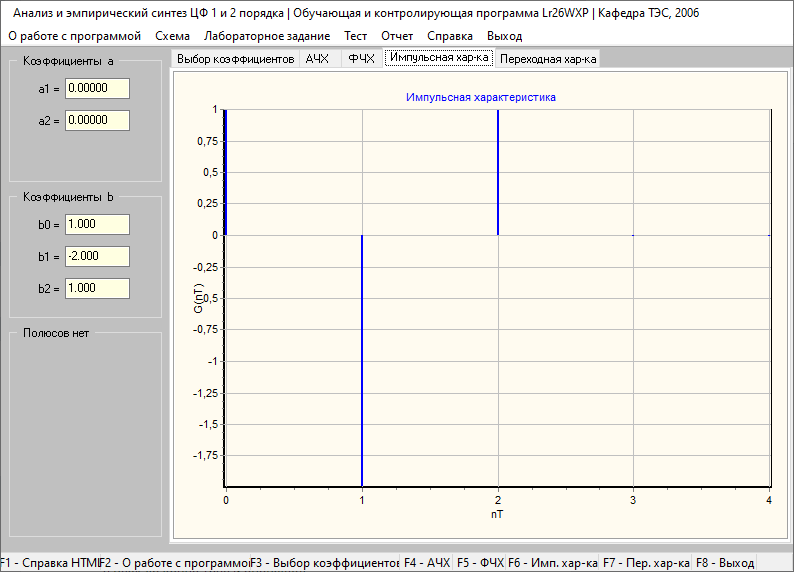Screen dimensions: 794x572
Task: Click 'F2 - О работе с программой' status entry
Action: pyautogui.click(x=175, y=563)
